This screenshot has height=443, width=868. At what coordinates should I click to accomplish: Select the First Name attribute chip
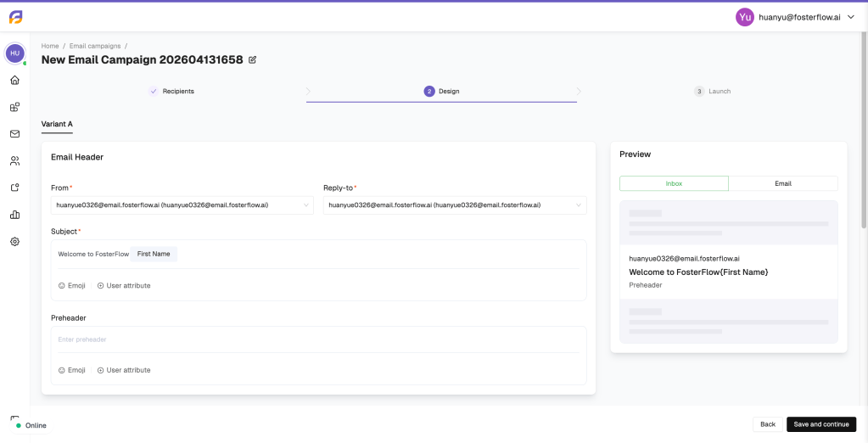point(154,254)
